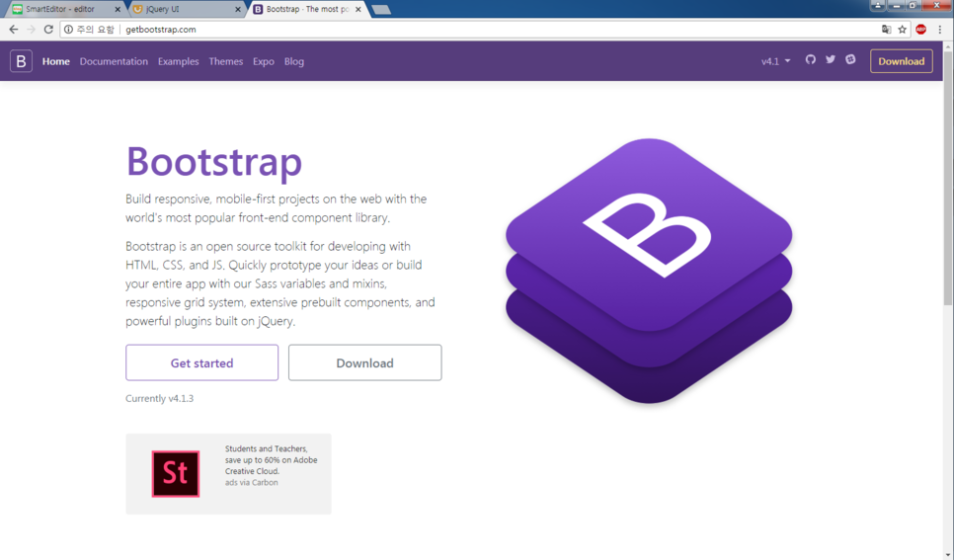Open the Themes nav link
This screenshot has height=560, width=954.
tap(226, 61)
